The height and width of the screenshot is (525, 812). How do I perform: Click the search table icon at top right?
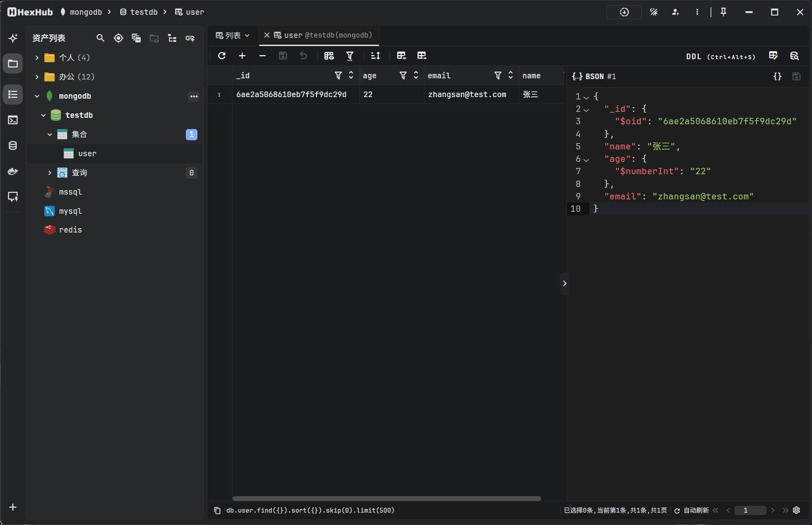point(794,56)
